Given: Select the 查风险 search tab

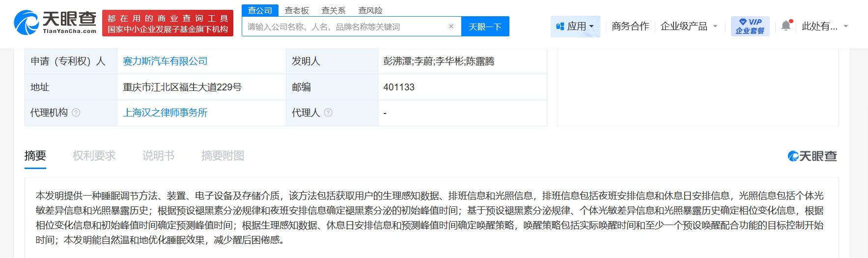Looking at the screenshot, I should pyautogui.click(x=370, y=10).
